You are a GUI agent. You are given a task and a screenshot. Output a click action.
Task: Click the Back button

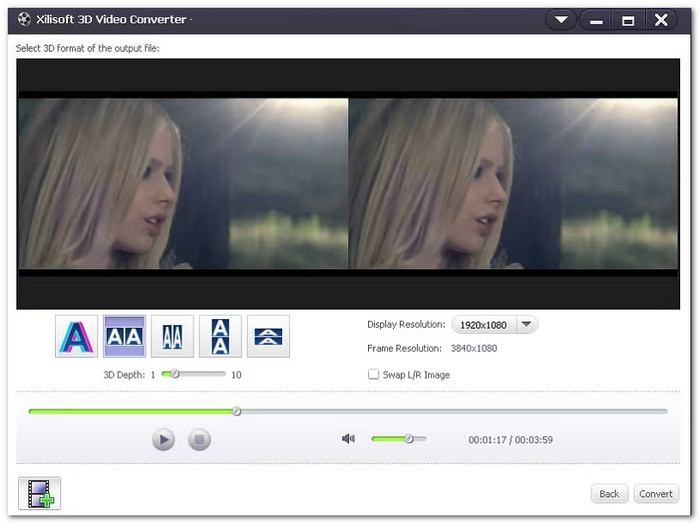coord(609,494)
